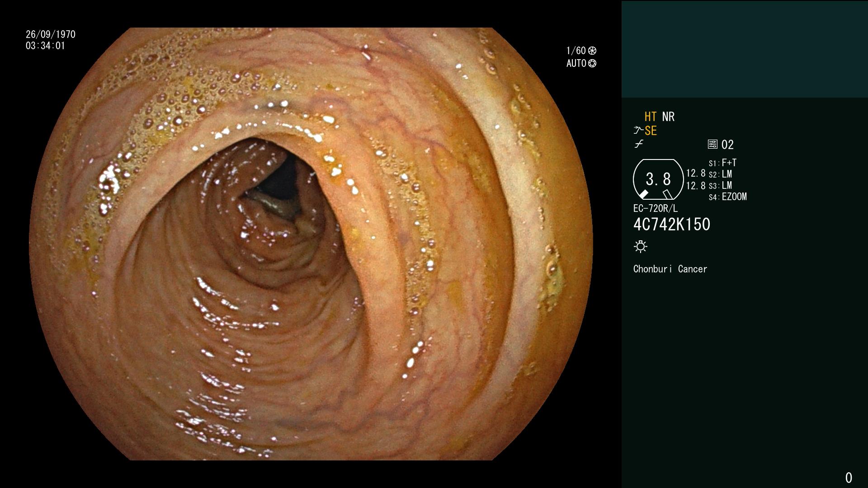
Task: Click the time stamp 03:34:01
Action: (45, 46)
